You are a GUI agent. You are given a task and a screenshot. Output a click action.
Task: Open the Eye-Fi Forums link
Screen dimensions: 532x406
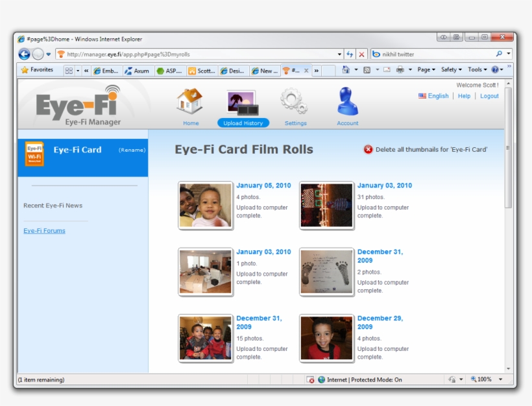pos(44,230)
